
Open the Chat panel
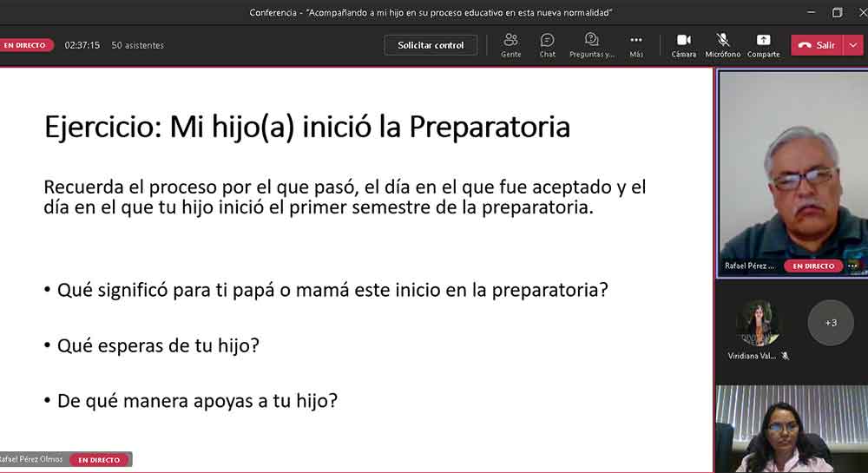pyautogui.click(x=547, y=45)
